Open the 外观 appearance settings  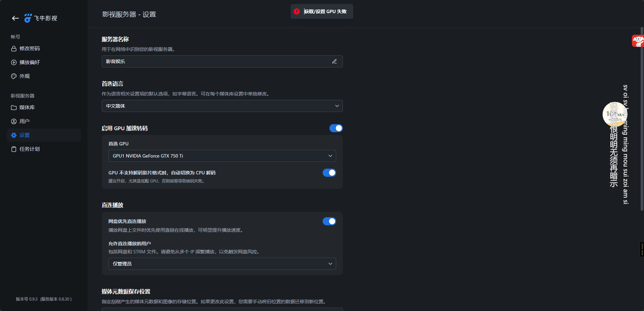pyautogui.click(x=24, y=76)
